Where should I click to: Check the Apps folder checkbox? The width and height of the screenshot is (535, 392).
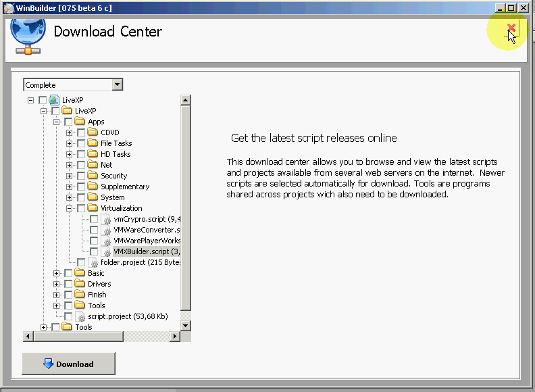[x=68, y=122]
